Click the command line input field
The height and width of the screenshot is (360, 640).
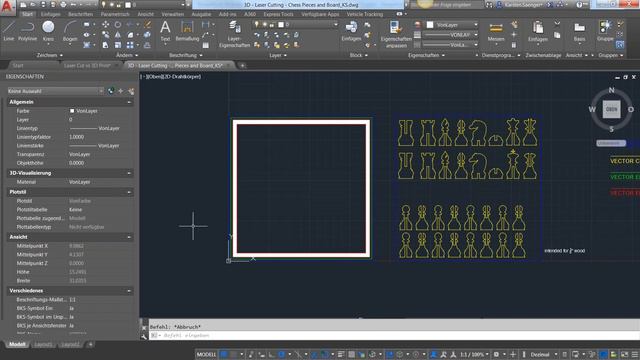pos(394,335)
